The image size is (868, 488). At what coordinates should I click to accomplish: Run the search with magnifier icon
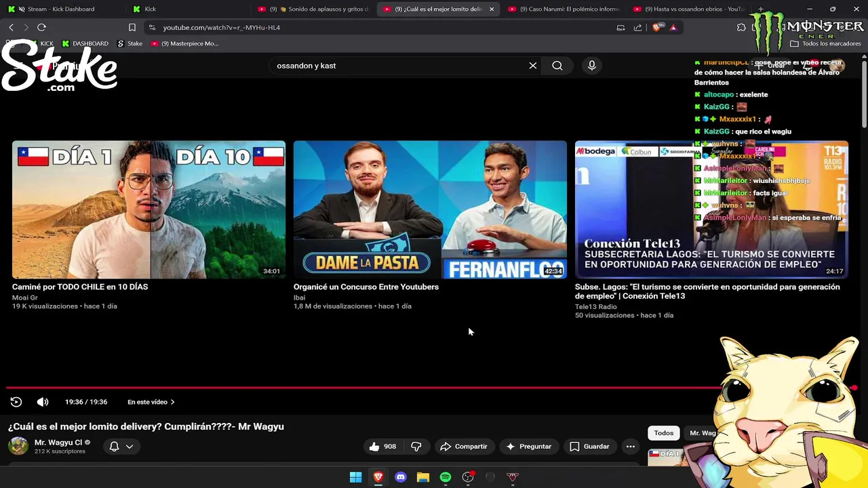click(x=557, y=66)
